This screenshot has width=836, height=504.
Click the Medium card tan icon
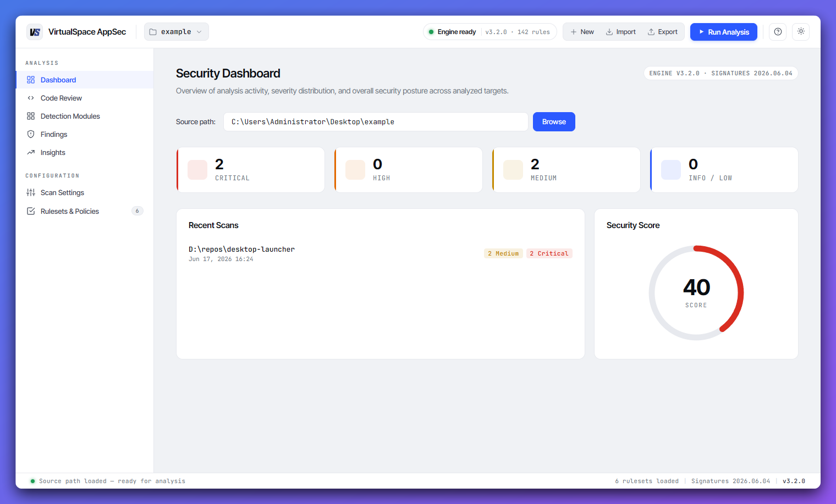click(x=513, y=170)
